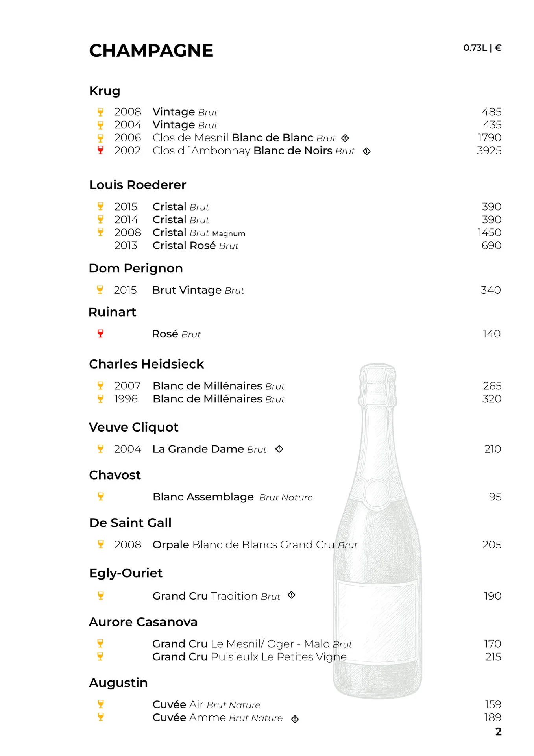Click the yellow glass icon for Dom Perignon 2015
This screenshot has width=534, height=756.
[100, 290]
